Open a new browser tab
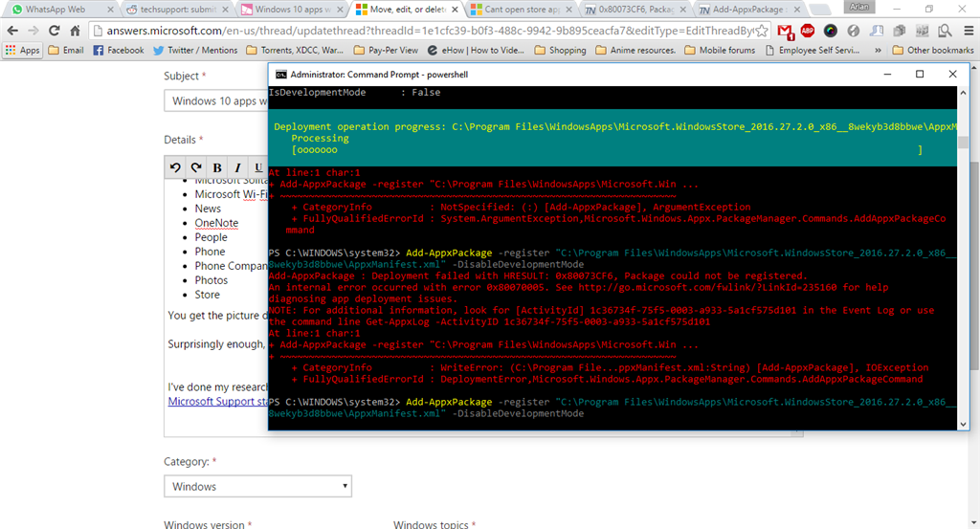The image size is (980, 529). click(x=819, y=10)
